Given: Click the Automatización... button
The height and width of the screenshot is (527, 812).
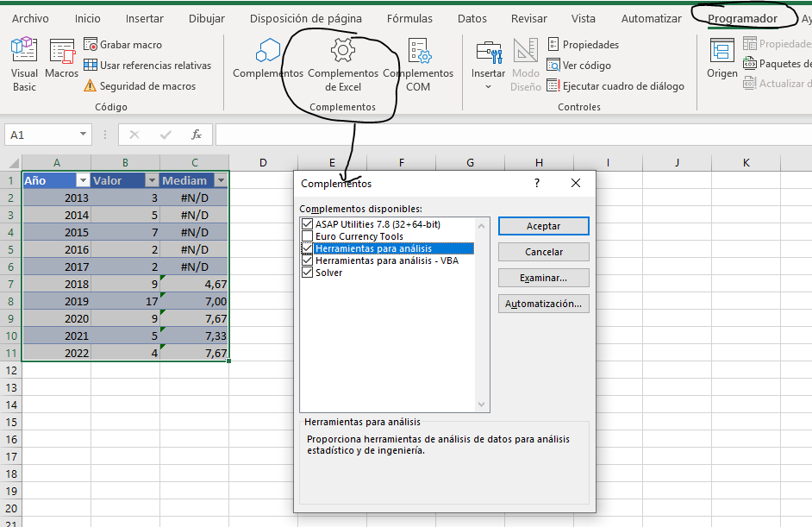Looking at the screenshot, I should 543,304.
